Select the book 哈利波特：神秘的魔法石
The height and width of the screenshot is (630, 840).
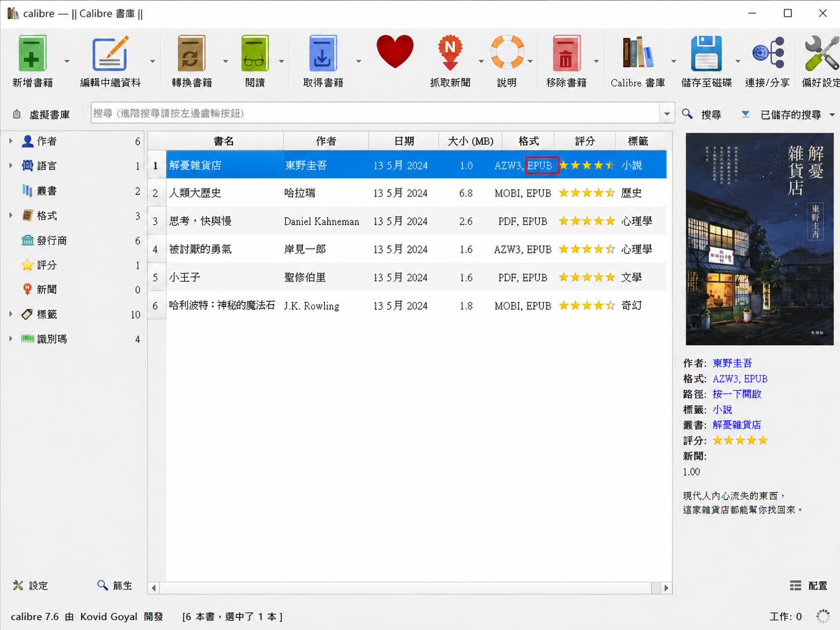click(x=222, y=305)
